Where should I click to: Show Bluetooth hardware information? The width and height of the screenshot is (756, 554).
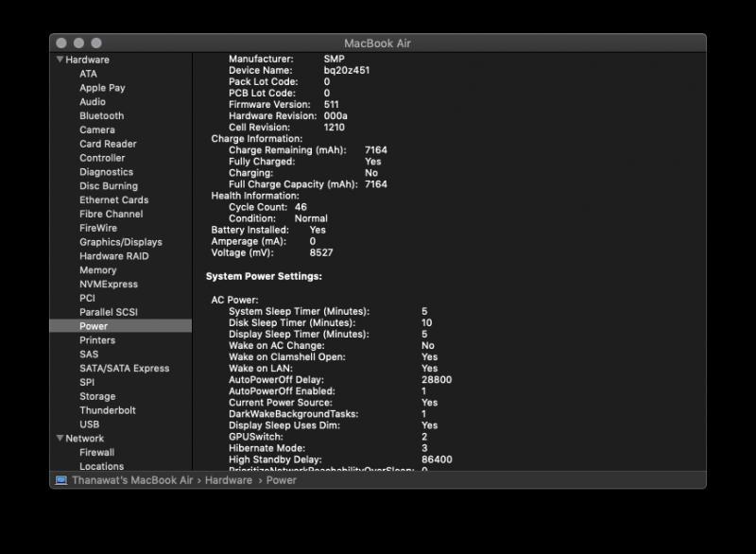[x=102, y=115]
